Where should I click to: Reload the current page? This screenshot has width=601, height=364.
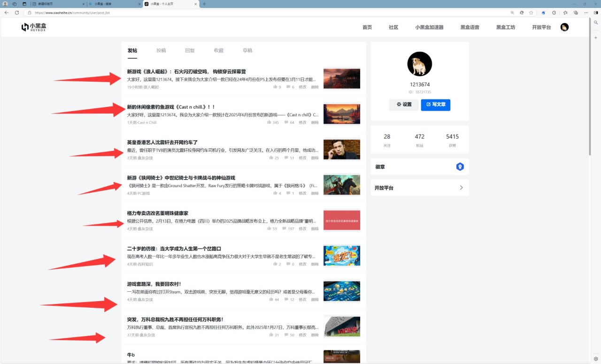click(x=17, y=13)
